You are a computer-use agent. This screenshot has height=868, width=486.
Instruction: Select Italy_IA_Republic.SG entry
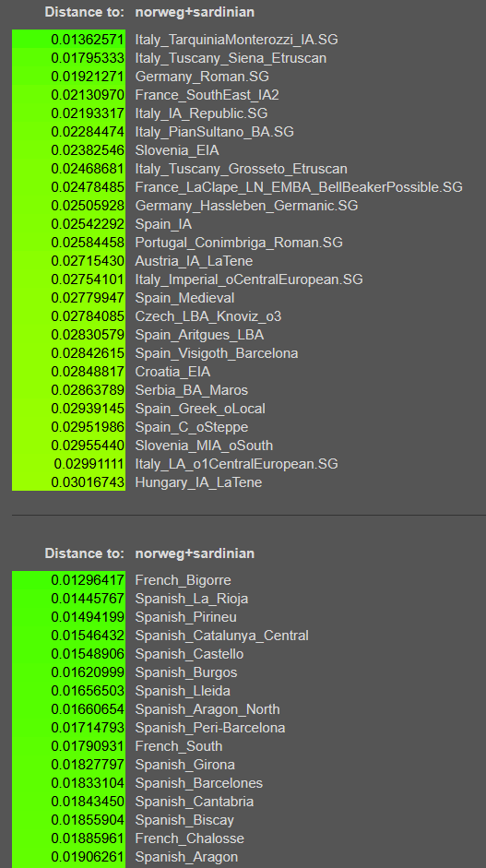201,113
